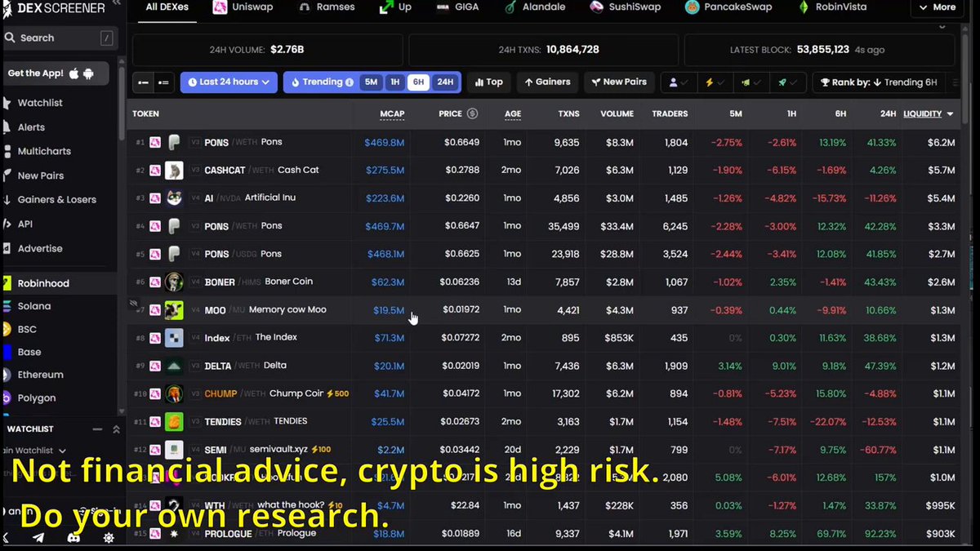Open Gainers & Losers in the sidebar
Viewport: 980px width, 551px height.
click(x=57, y=200)
